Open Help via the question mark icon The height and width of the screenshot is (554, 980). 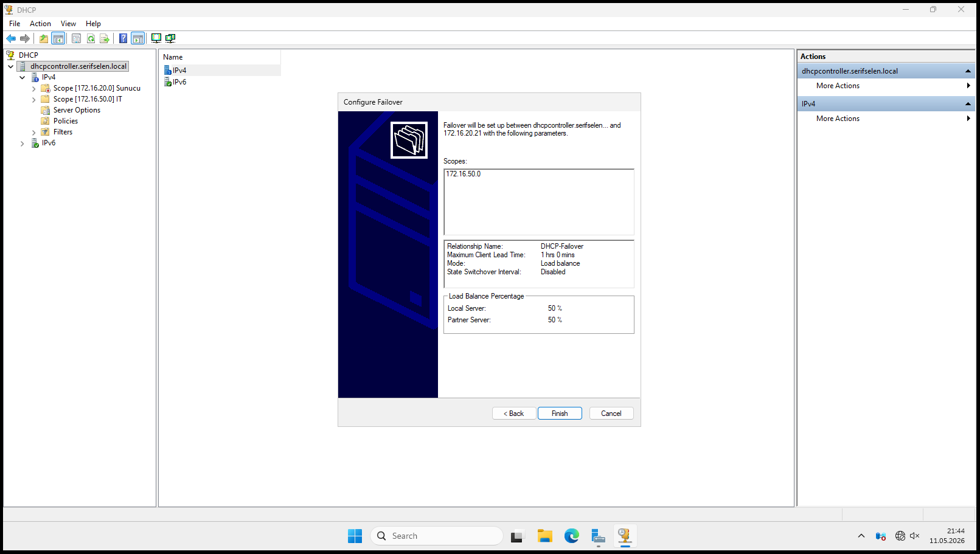[x=123, y=38]
